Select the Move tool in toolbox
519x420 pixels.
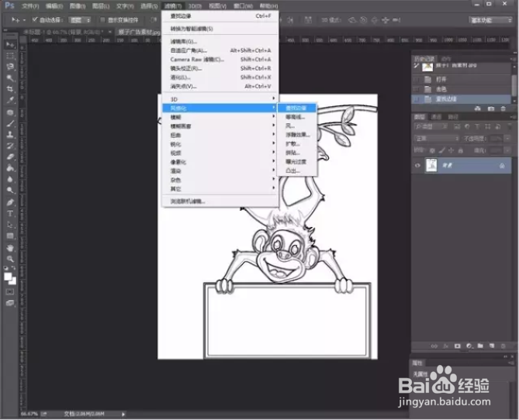[x=10, y=45]
